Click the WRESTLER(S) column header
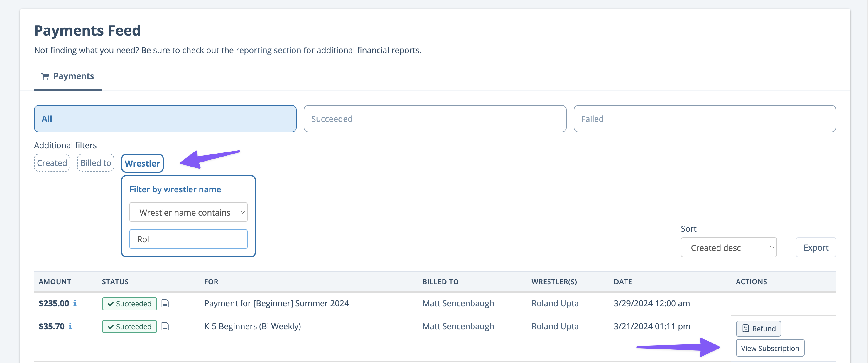868x363 pixels. tap(554, 282)
